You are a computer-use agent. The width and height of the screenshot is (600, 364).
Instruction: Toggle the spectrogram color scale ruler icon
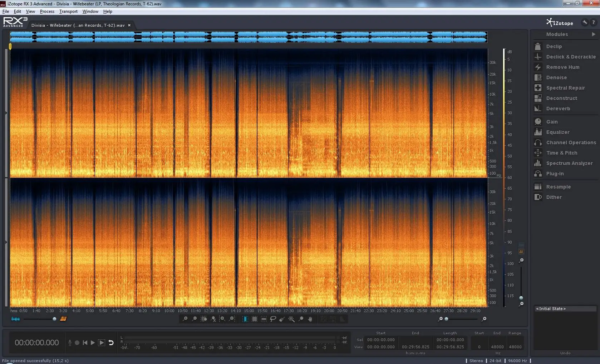coord(521,251)
